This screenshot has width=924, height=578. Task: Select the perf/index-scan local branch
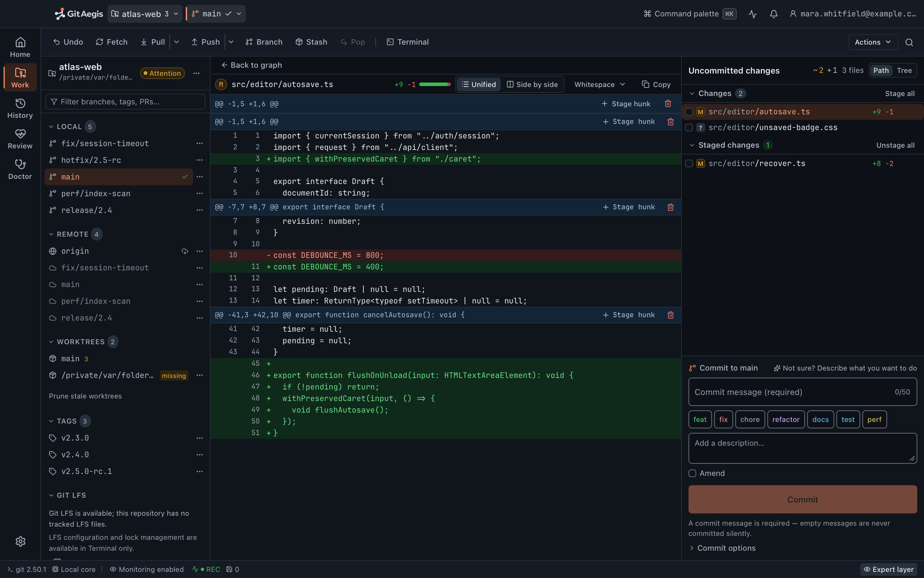click(119, 193)
